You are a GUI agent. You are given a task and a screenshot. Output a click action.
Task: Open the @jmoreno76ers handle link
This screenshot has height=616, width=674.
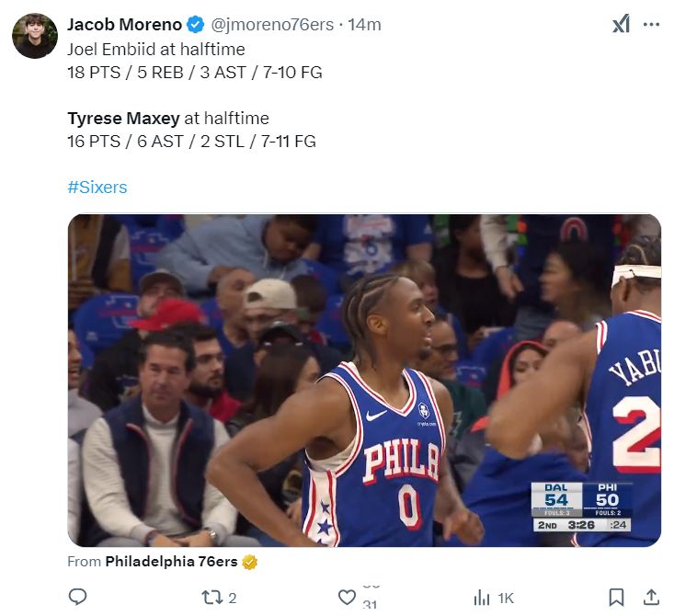tap(271, 25)
